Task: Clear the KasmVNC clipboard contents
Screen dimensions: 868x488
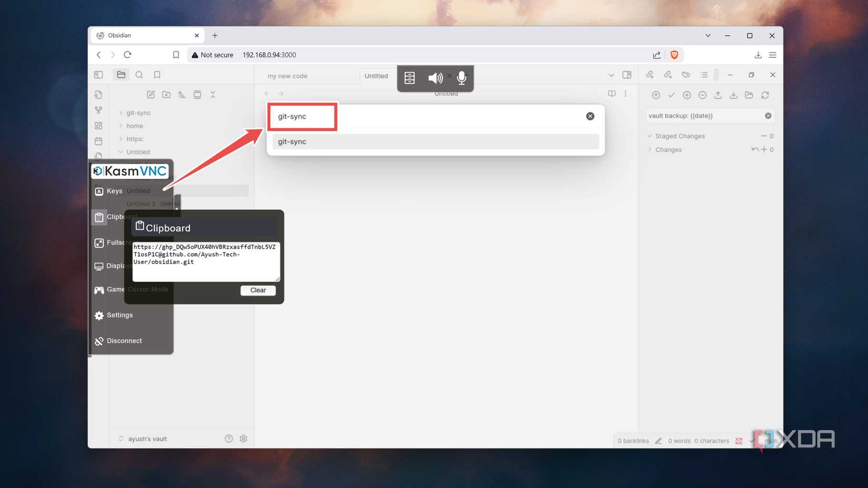Action: tap(258, 290)
